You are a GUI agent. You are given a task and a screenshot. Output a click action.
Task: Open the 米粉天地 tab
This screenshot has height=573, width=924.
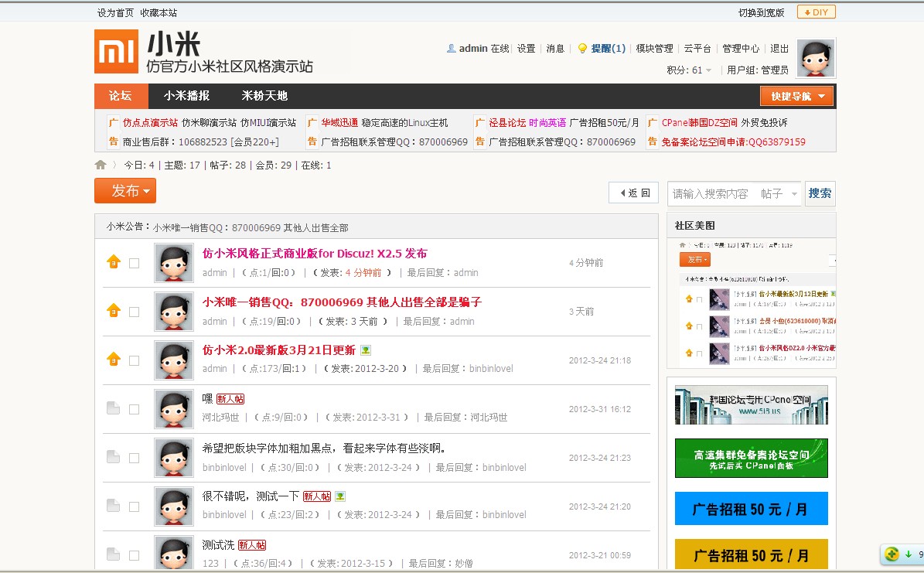264,96
